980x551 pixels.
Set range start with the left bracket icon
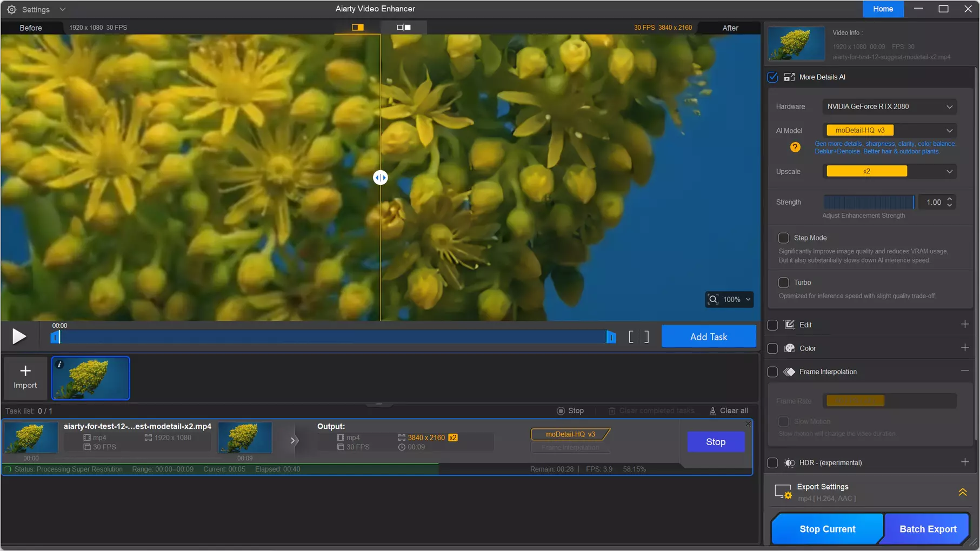click(631, 337)
